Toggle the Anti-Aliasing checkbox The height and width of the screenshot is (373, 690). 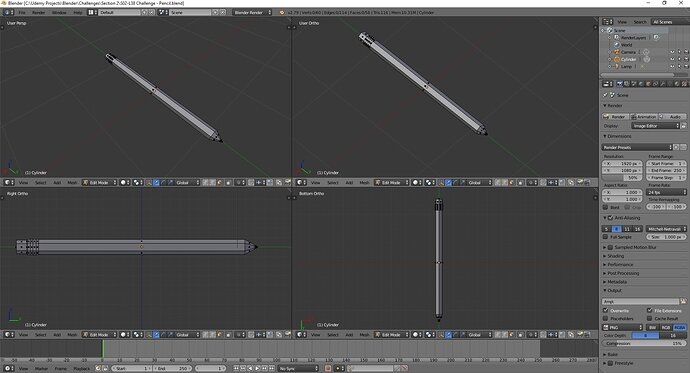[x=610, y=218]
